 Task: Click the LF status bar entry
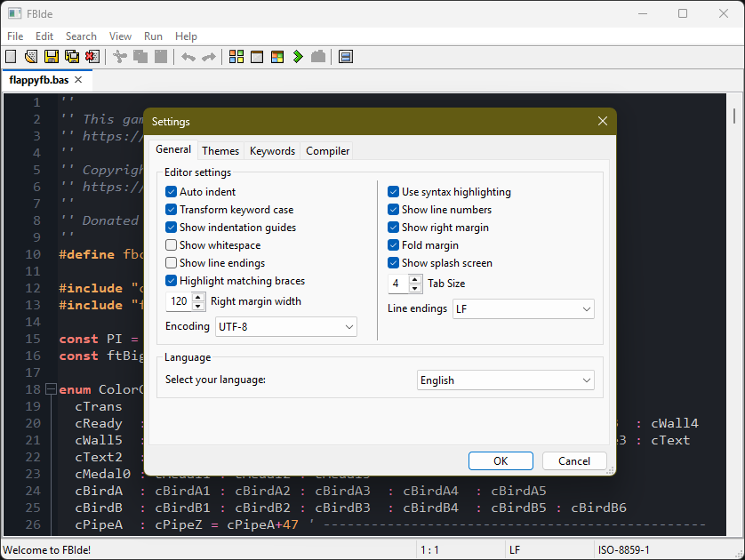[x=515, y=550]
